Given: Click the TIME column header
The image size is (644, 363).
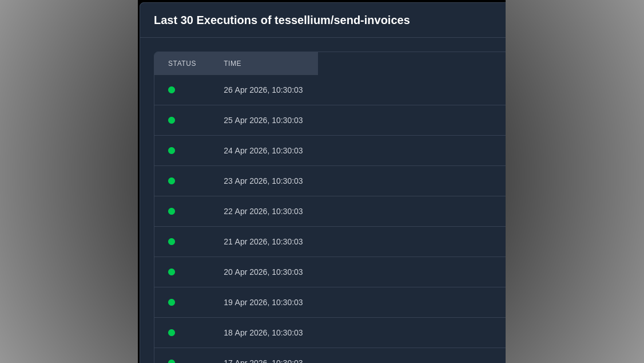Looking at the screenshot, I should click(x=232, y=64).
